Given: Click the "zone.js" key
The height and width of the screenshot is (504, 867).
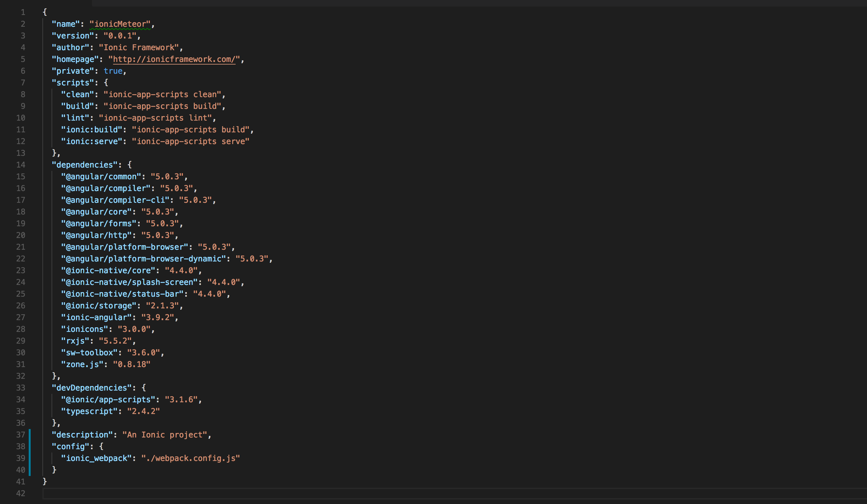Looking at the screenshot, I should pos(82,364).
